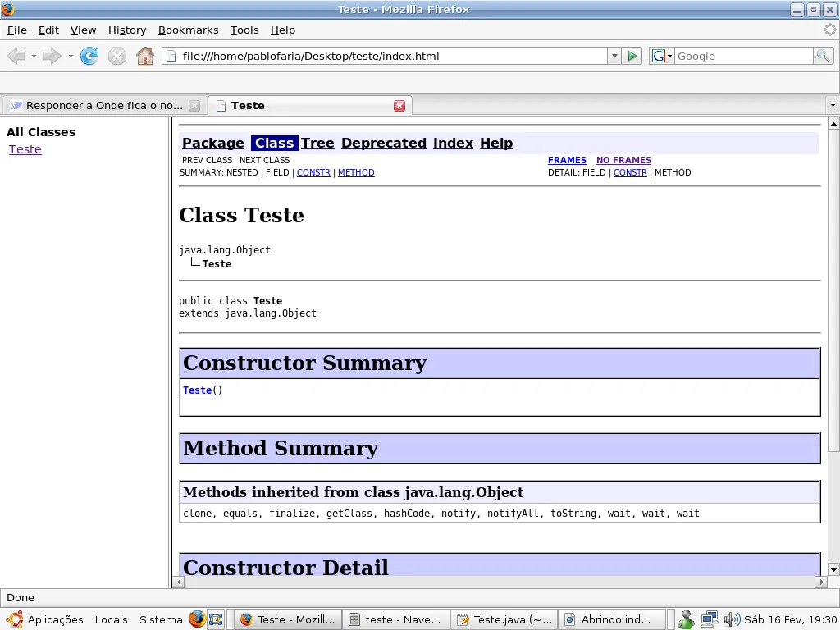Open the Home page icon
This screenshot has height=630, width=840.
click(x=144, y=56)
